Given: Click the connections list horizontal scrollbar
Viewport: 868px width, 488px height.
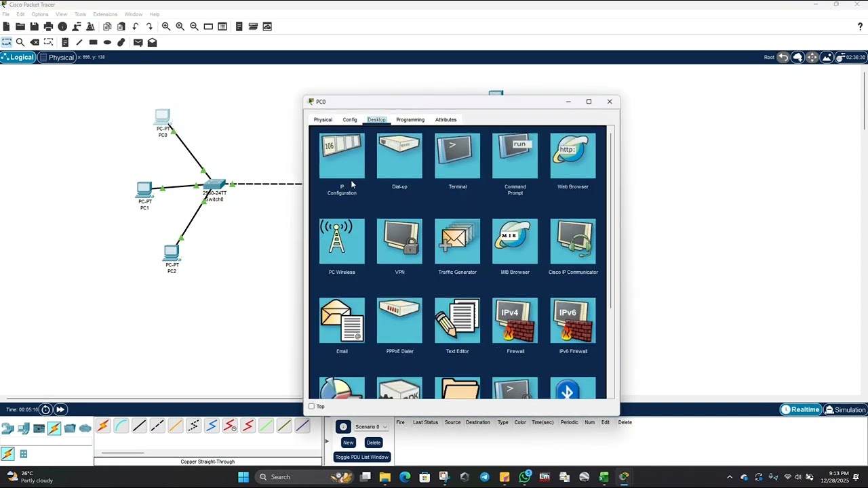Looking at the screenshot, I should click(123, 453).
